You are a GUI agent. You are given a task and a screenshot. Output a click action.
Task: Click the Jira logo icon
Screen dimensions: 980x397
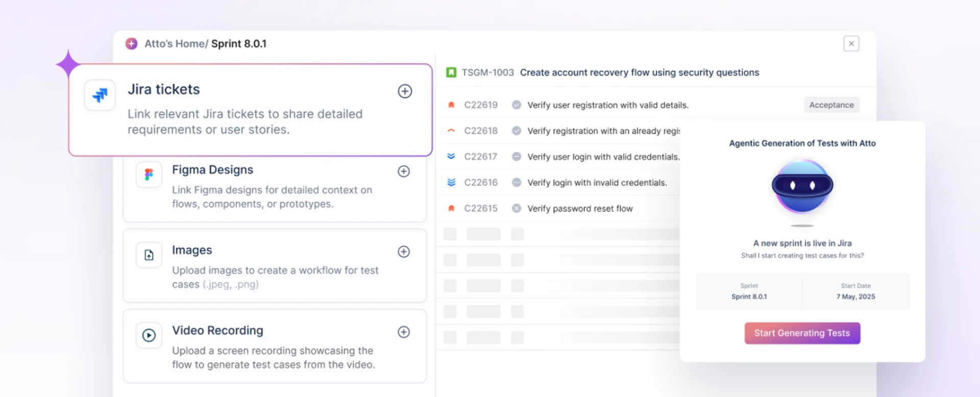pos(100,95)
